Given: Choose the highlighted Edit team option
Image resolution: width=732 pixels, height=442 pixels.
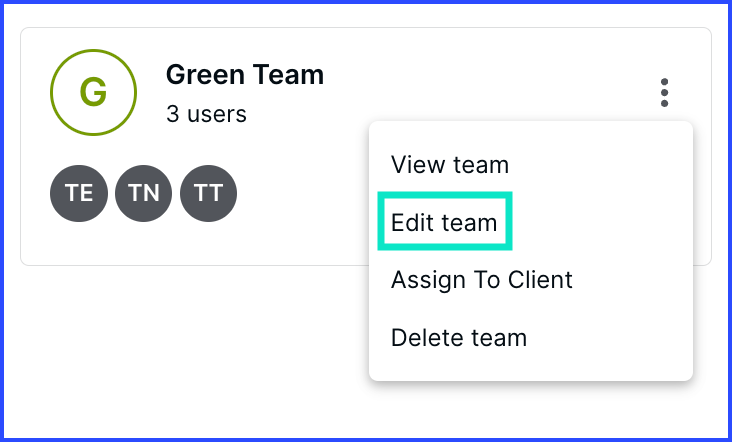Looking at the screenshot, I should tap(444, 222).
